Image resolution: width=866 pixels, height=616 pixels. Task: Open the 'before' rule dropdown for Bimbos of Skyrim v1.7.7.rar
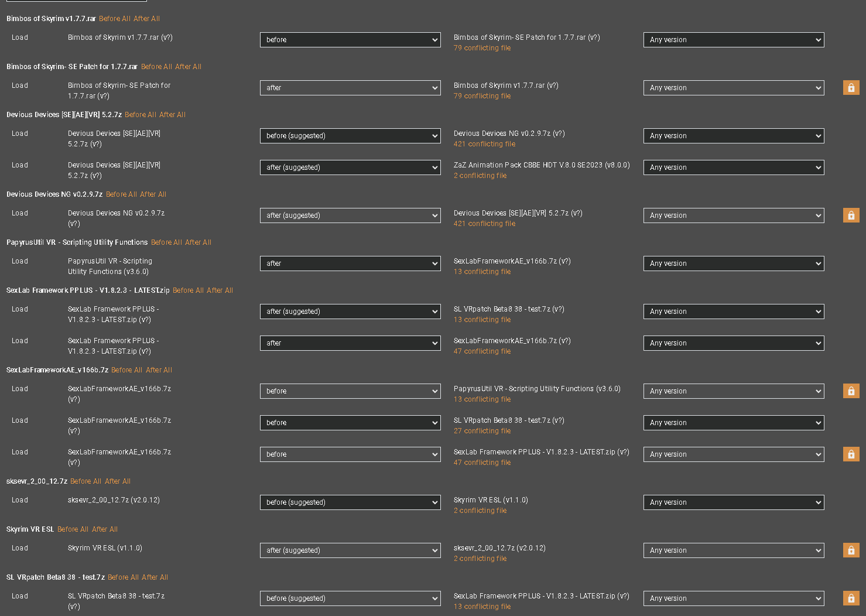350,40
